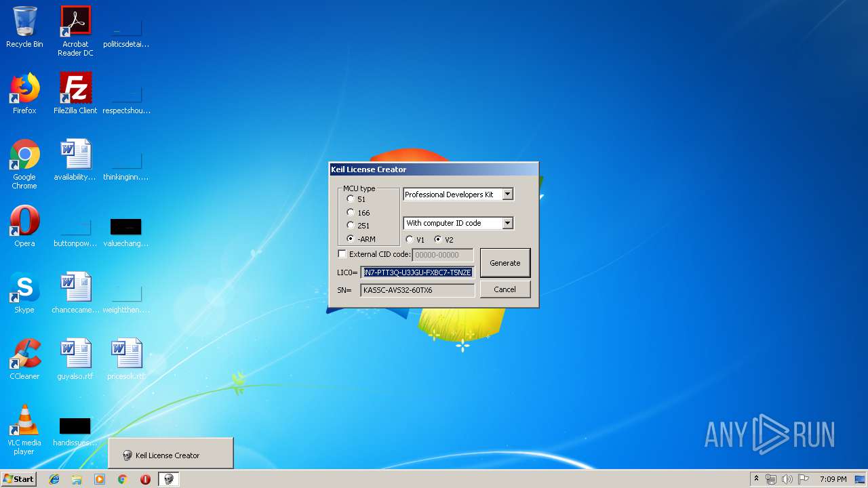Expand Professional Developers Kit dropdown
This screenshot has height=488, width=868.
[x=507, y=195]
